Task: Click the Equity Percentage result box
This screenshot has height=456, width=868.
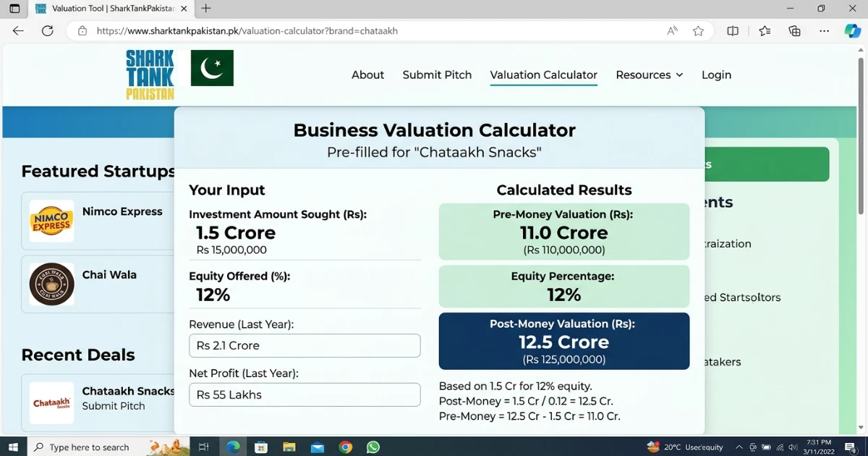Action: coord(564,286)
